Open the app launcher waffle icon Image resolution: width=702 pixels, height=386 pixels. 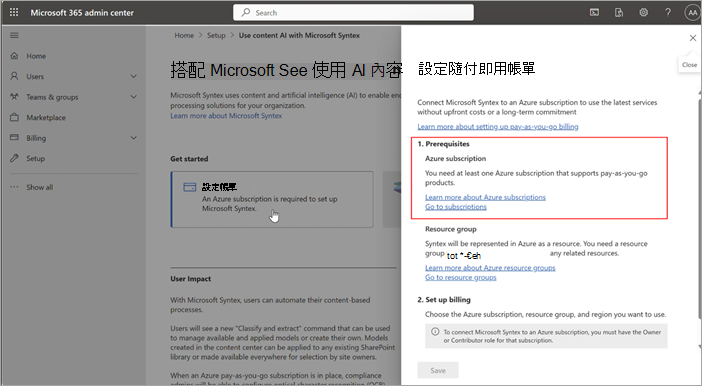pos(14,12)
